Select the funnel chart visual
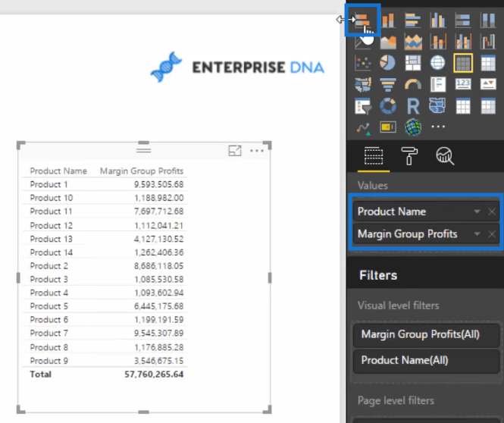The image size is (504, 423). 388,85
